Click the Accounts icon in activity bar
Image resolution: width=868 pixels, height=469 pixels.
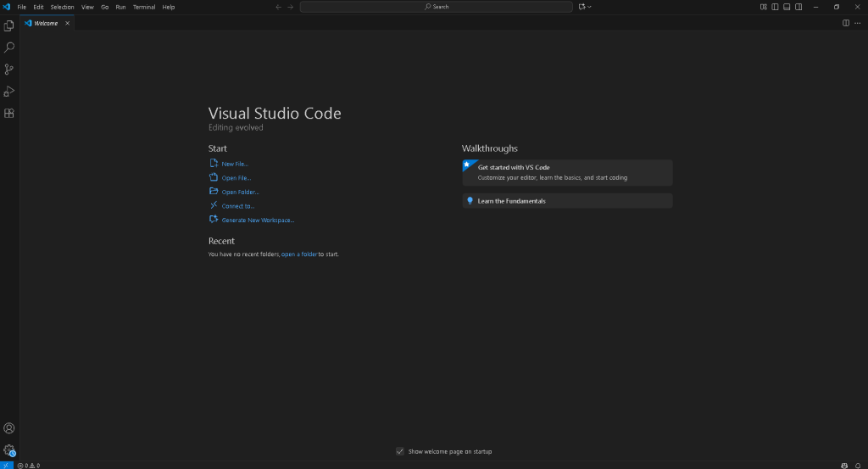click(x=9, y=428)
